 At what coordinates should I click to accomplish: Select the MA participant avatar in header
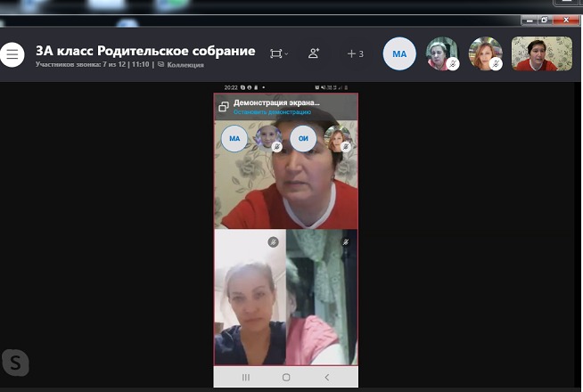tap(399, 54)
